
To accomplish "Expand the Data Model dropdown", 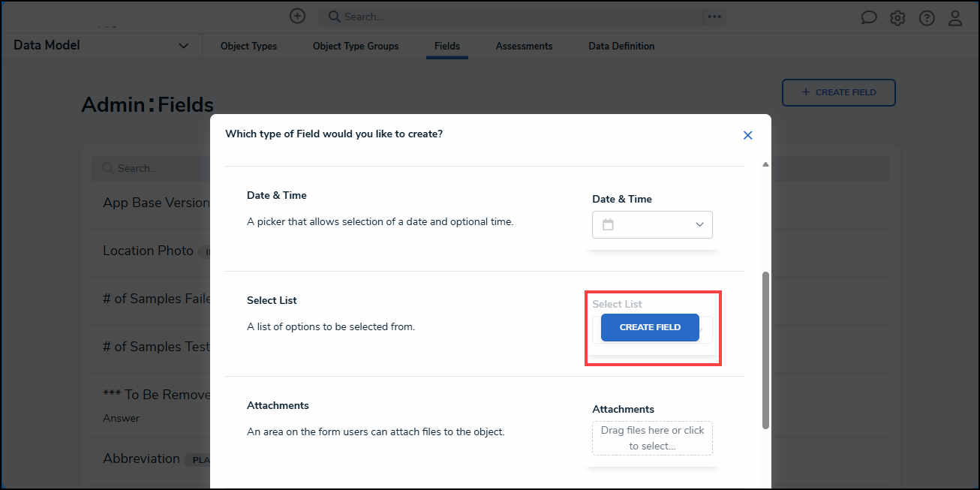I will [184, 45].
